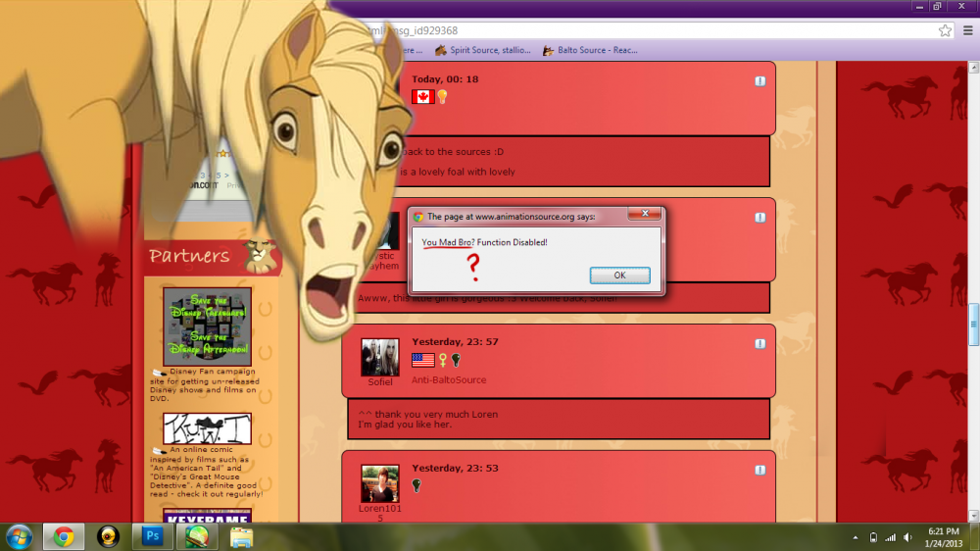Click the Canadian flag icon
The image size is (980, 551).
[x=423, y=97]
